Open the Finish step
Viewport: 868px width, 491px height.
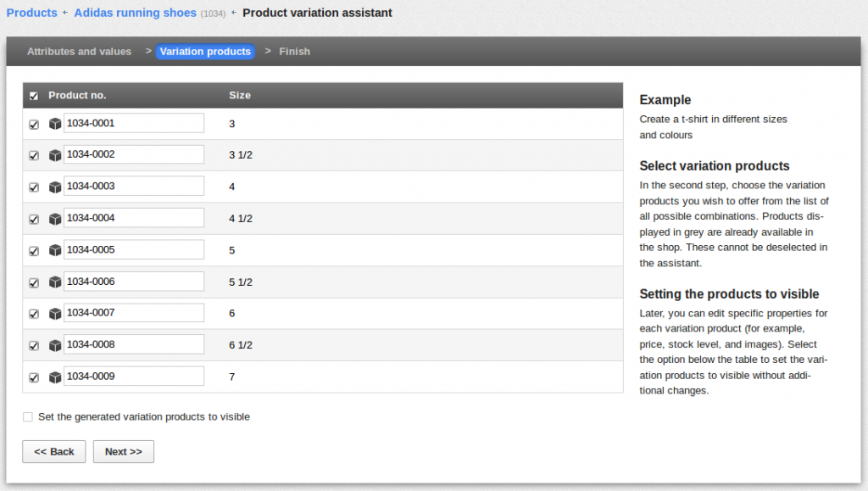tap(294, 52)
